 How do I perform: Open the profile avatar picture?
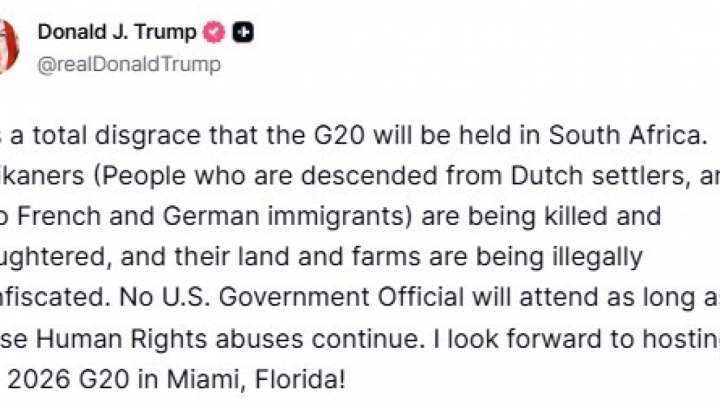point(8,45)
